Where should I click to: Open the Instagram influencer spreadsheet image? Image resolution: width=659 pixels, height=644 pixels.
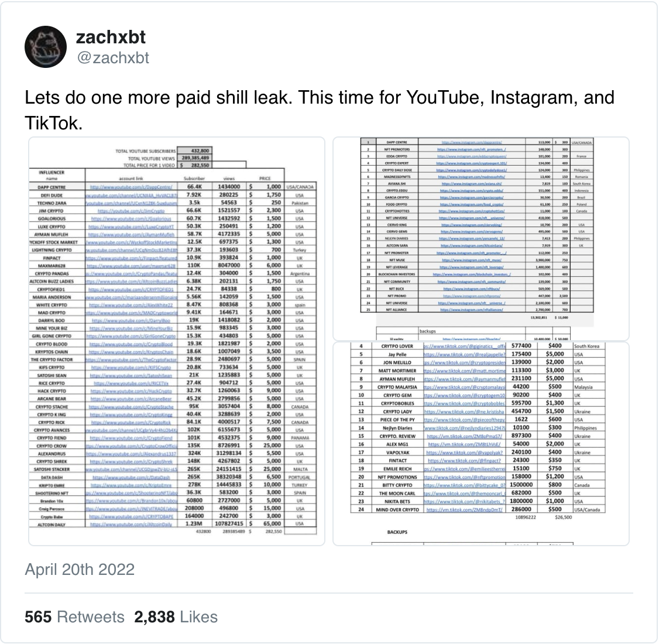(481, 239)
